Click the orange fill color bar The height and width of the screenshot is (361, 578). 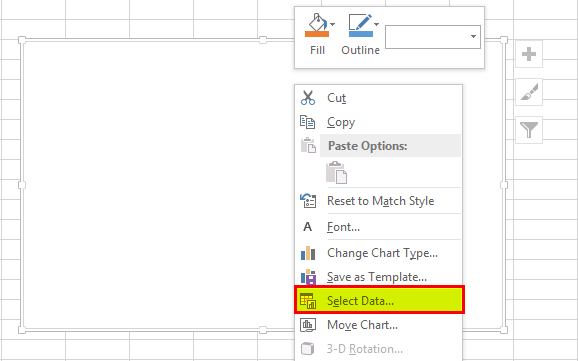tap(317, 34)
